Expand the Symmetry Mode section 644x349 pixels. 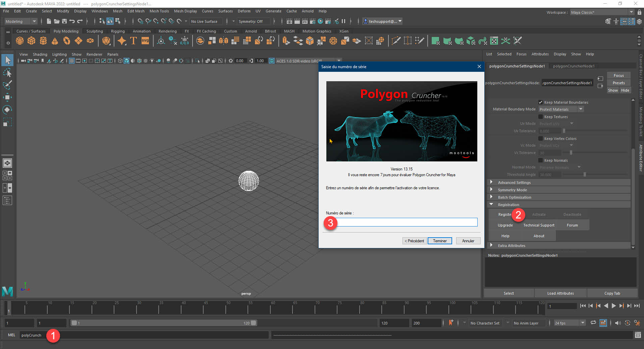coord(559,190)
